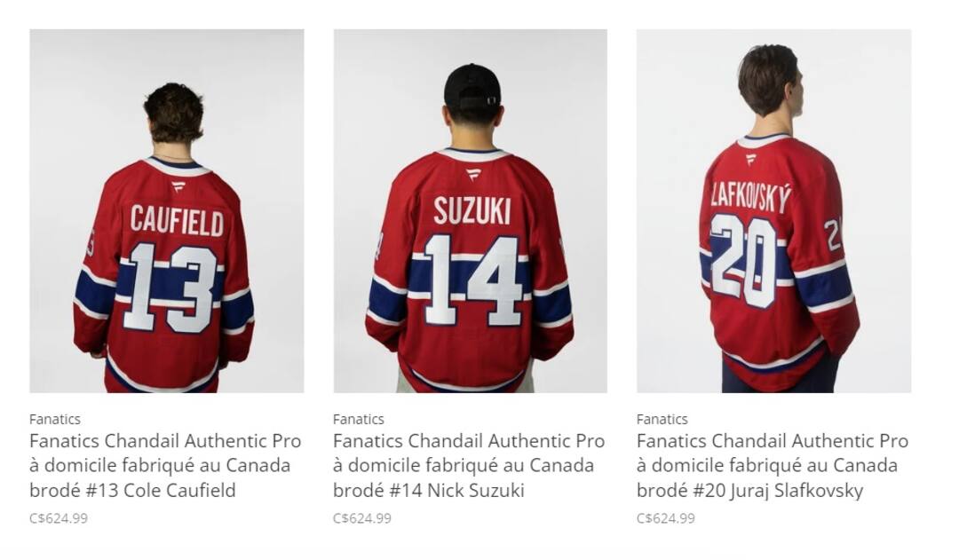Viewport: 959px width, 560px height.
Task: Click the Fanatics brand label above Suzuki title
Action: coord(359,419)
